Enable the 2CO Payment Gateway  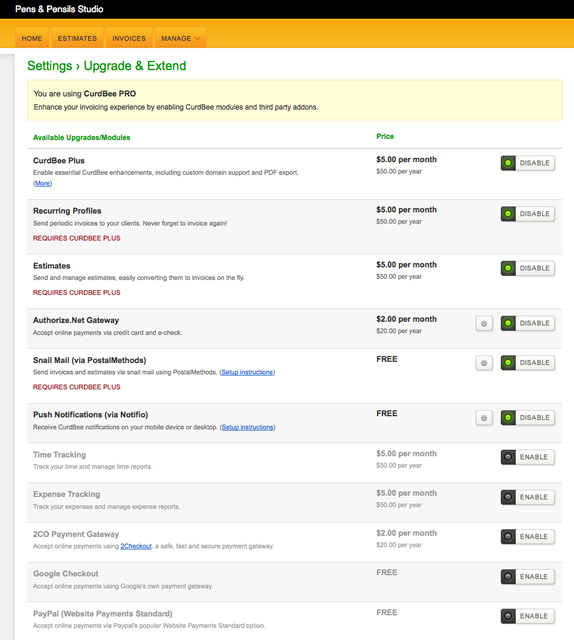pos(527,537)
